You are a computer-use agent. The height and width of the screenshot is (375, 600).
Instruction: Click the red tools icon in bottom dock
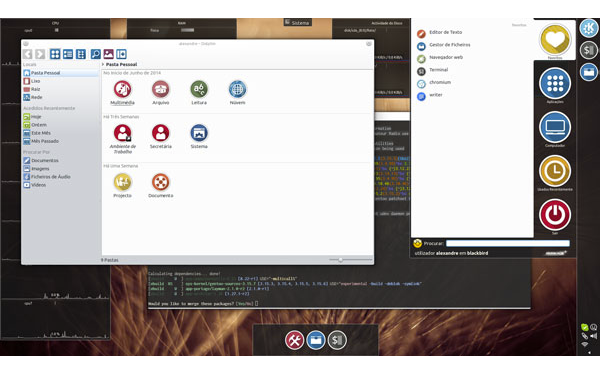[x=294, y=340]
